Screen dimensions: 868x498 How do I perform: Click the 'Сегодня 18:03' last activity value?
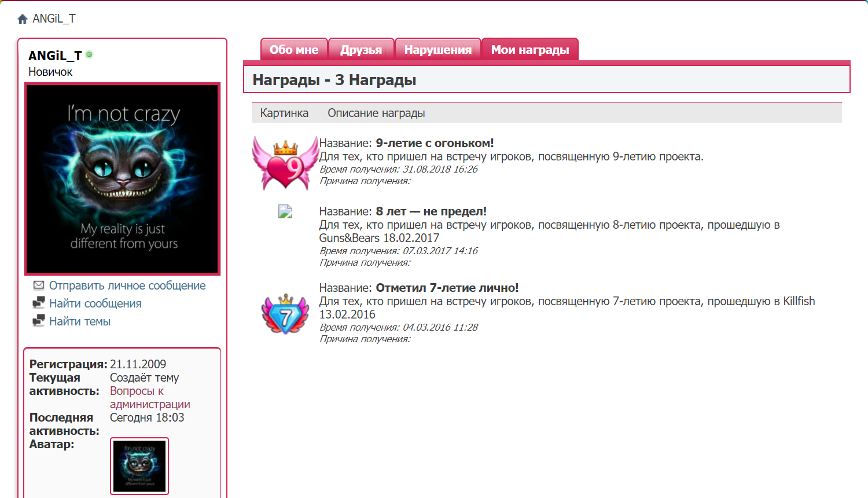147,418
